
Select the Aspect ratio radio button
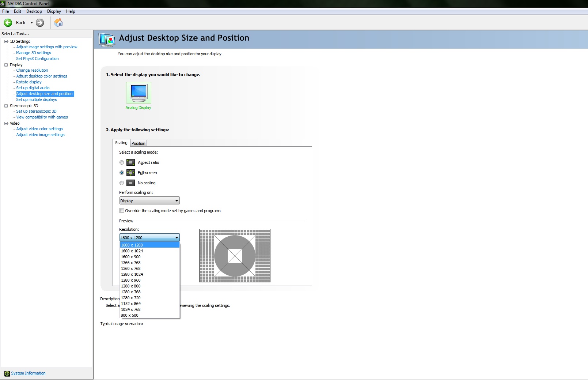(x=122, y=162)
